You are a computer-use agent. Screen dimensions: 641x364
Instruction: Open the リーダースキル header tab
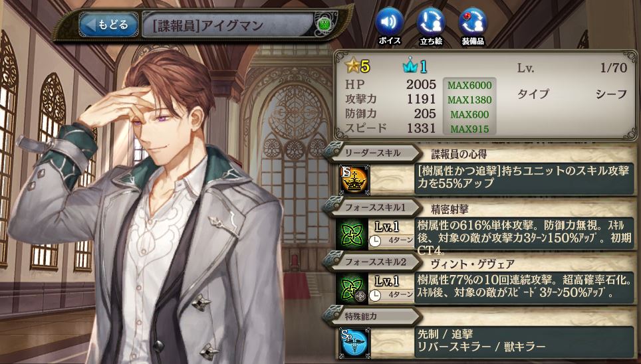372,153
